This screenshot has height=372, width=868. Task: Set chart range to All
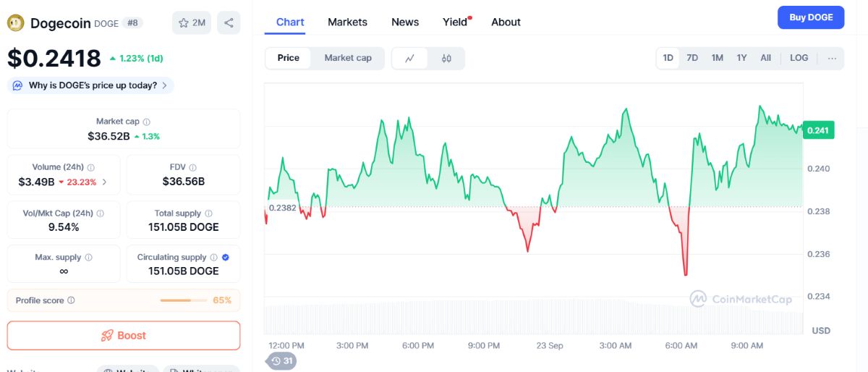click(x=765, y=58)
